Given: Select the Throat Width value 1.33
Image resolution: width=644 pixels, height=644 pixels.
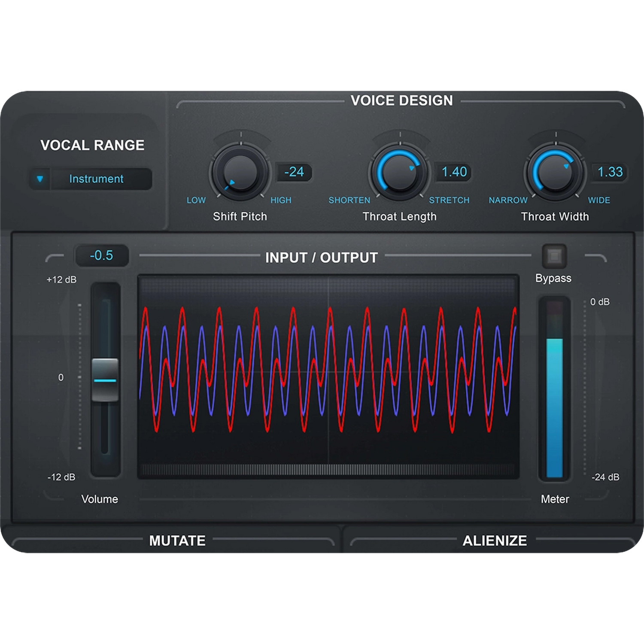Looking at the screenshot, I should 610,172.
